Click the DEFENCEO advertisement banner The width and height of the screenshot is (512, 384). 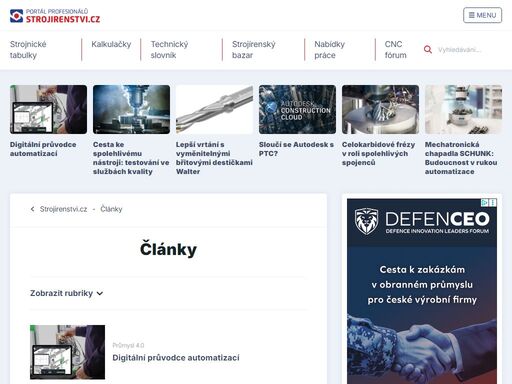tap(422, 291)
